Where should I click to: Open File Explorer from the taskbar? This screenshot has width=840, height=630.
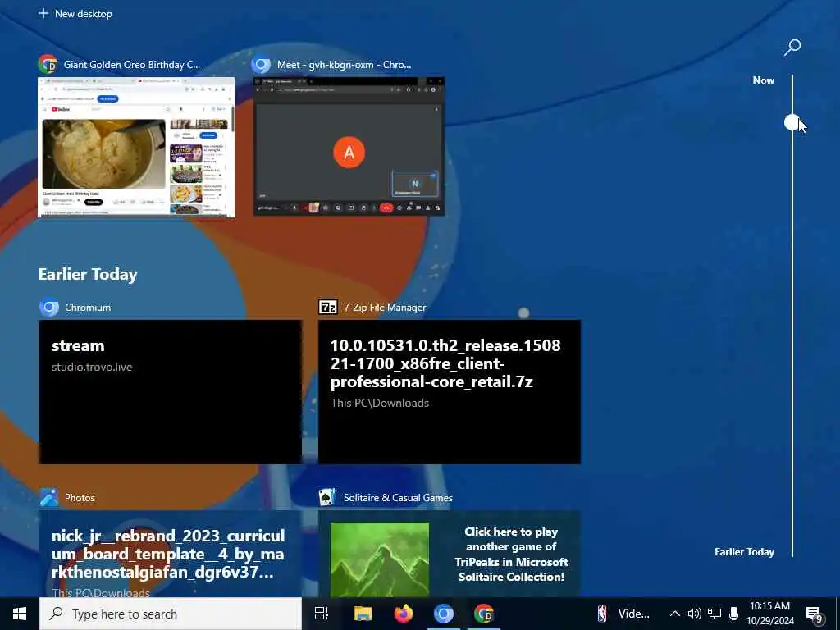click(x=363, y=614)
